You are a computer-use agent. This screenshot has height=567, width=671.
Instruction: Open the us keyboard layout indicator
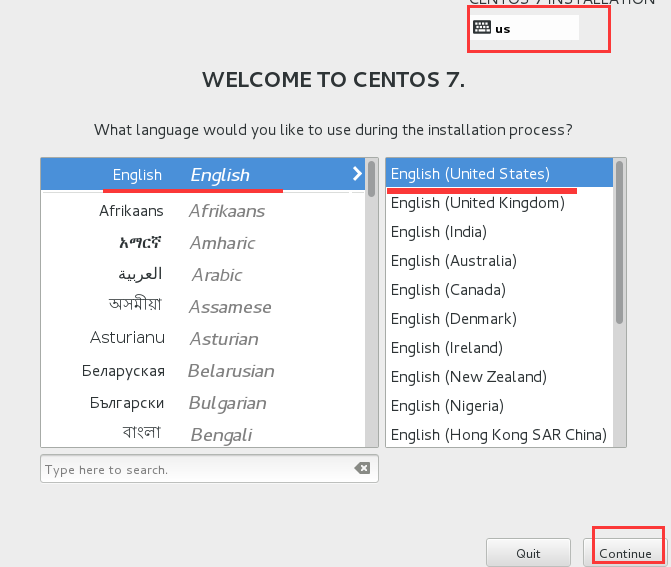525,28
